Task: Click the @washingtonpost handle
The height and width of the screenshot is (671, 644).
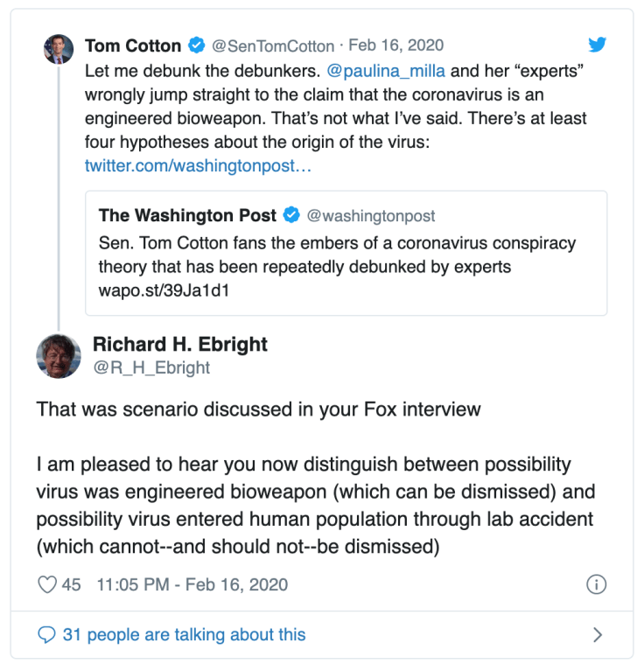Action: 371,215
